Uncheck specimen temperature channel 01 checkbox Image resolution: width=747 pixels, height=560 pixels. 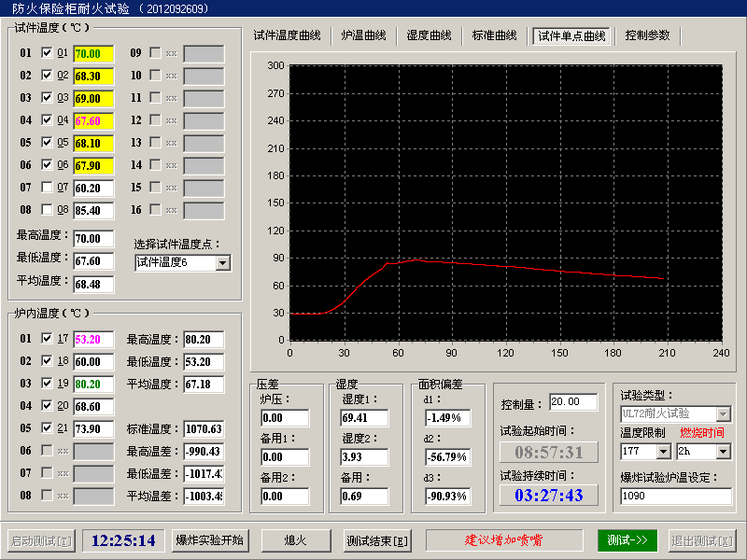tap(47, 53)
